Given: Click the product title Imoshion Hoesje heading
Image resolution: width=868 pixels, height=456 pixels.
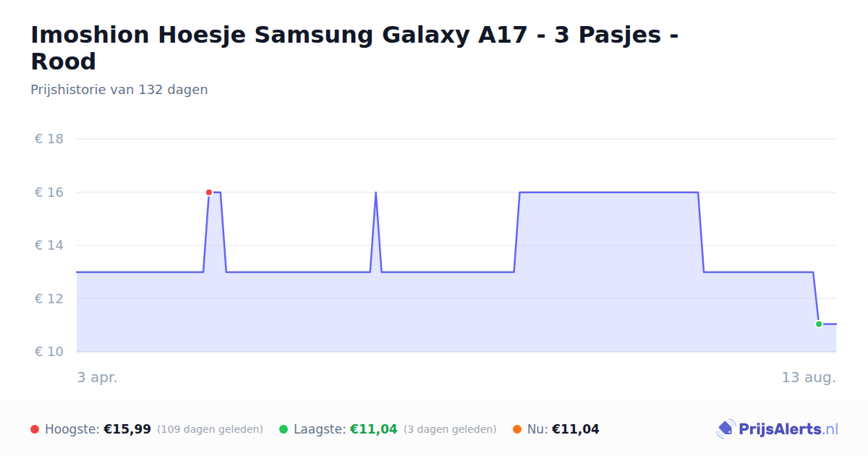Looking at the screenshot, I should pyautogui.click(x=354, y=48).
